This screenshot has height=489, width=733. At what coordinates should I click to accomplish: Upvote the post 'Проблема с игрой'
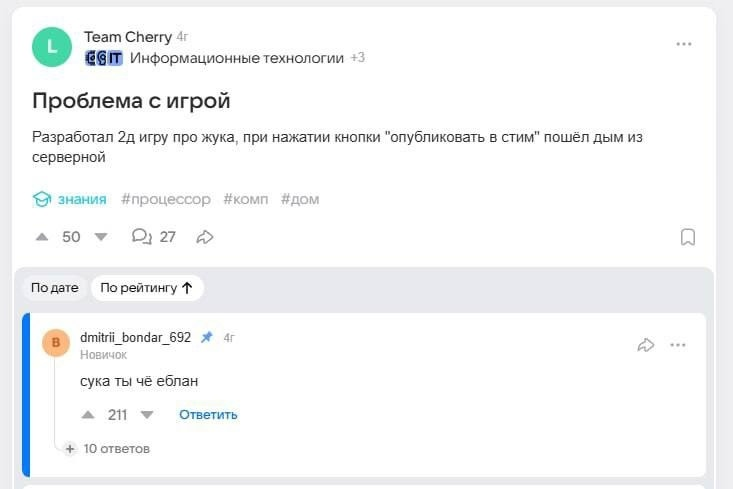point(42,237)
